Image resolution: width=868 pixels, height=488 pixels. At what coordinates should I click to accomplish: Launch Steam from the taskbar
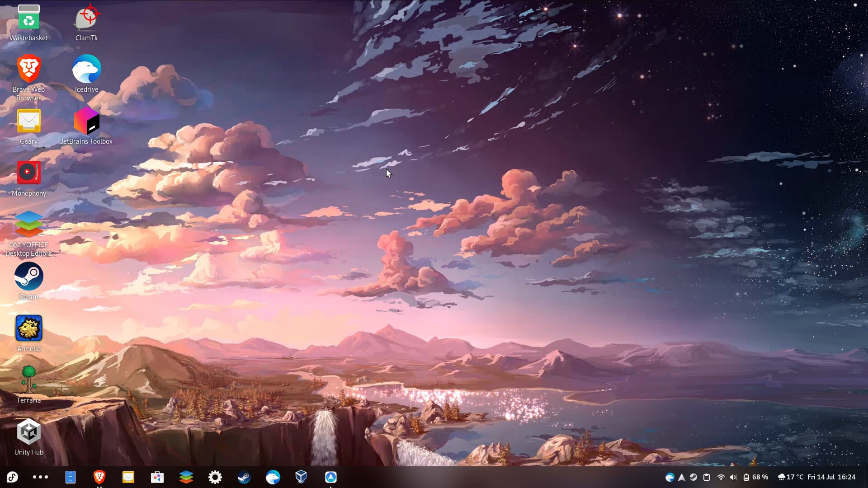pyautogui.click(x=244, y=477)
